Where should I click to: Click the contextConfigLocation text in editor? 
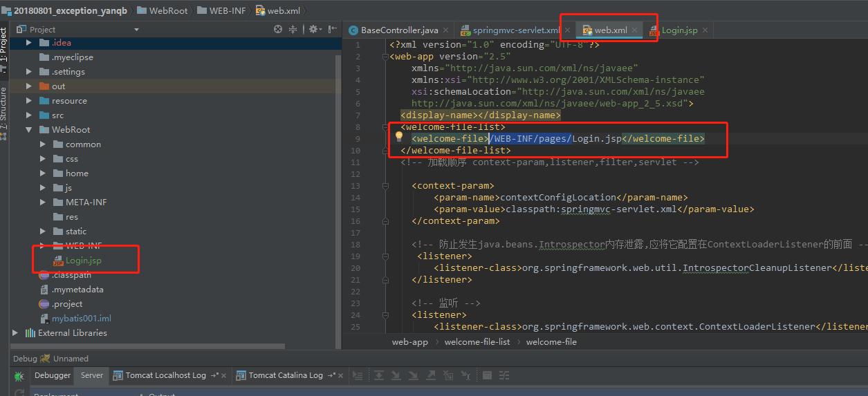pyautogui.click(x=557, y=197)
